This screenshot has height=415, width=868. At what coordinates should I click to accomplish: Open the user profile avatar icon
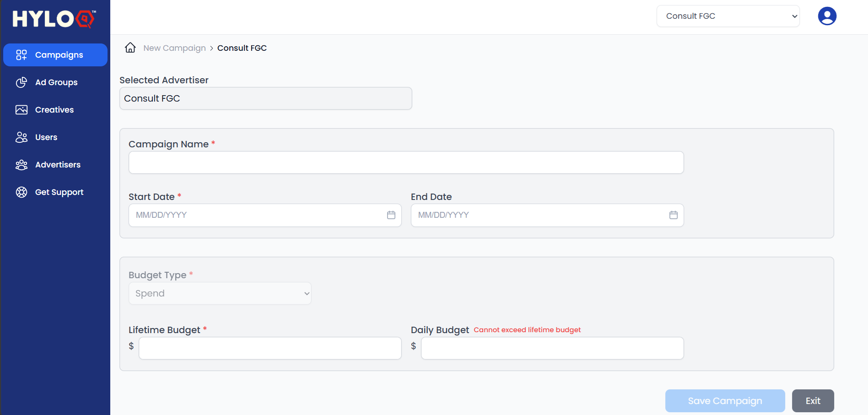[x=827, y=16]
